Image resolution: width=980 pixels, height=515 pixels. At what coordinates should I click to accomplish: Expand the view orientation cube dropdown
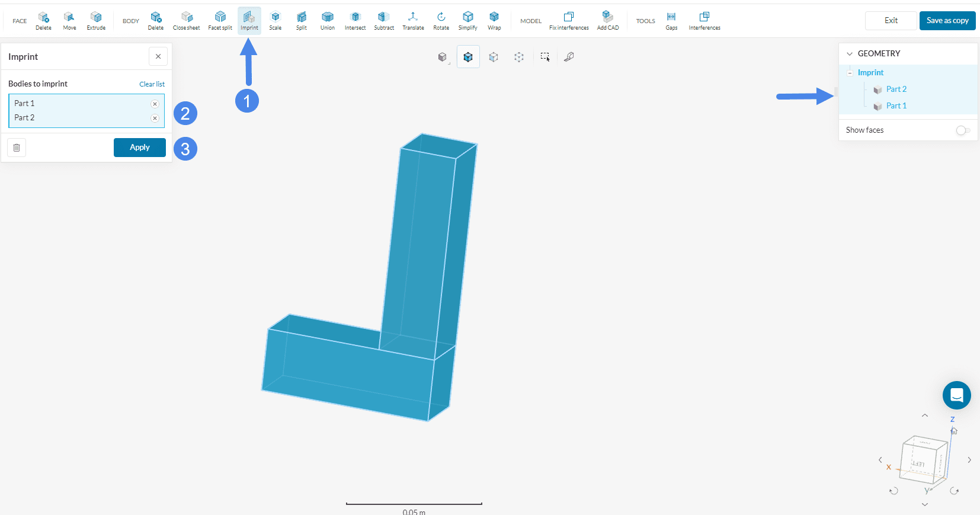[x=443, y=57]
